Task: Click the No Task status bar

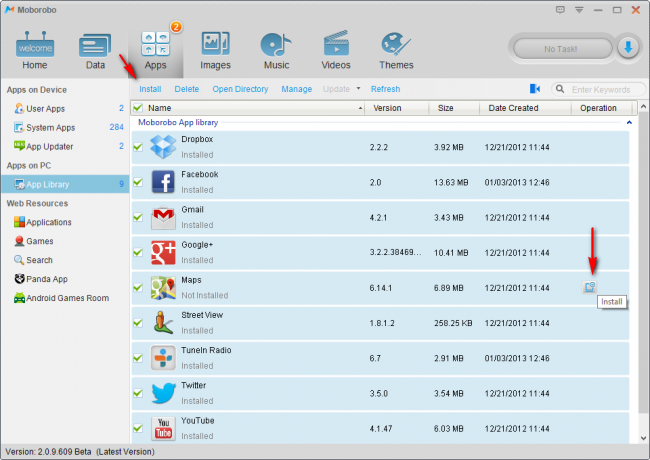Action: [563, 47]
